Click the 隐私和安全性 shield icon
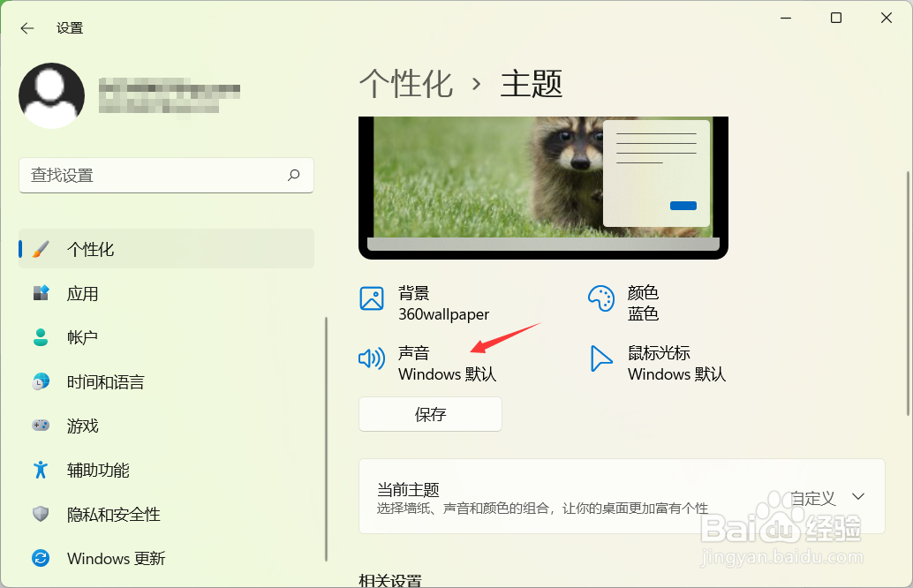 (x=41, y=514)
